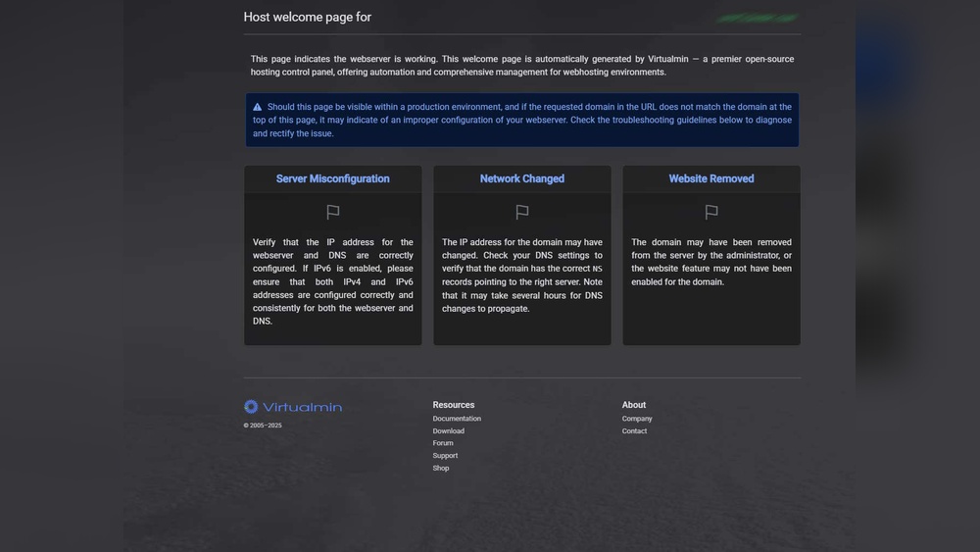
Task: Click the Server Misconfiguration heading
Action: [x=332, y=178]
